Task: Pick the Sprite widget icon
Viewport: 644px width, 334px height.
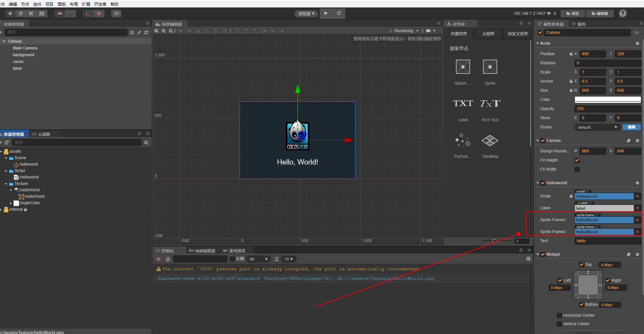Action: tap(490, 67)
